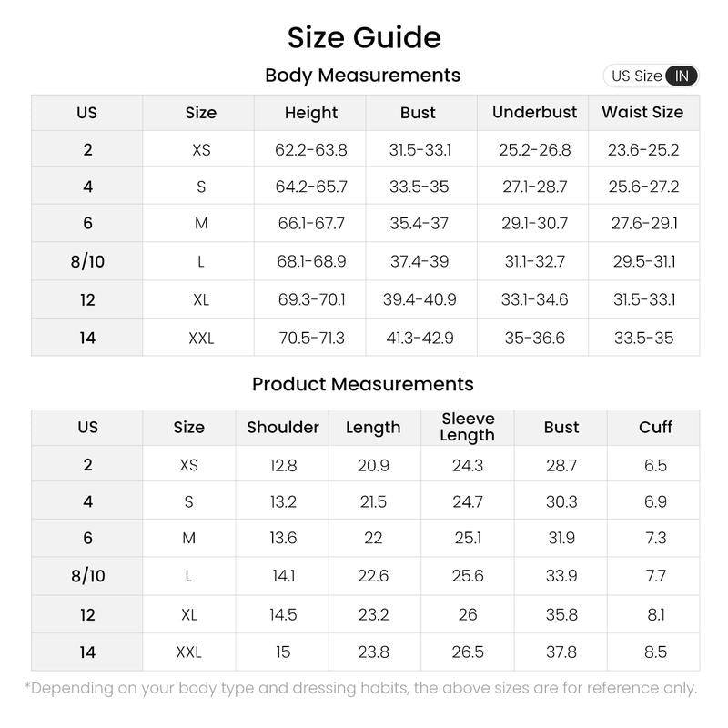
Task: Select the Waist Size column header
Action: coord(642,113)
